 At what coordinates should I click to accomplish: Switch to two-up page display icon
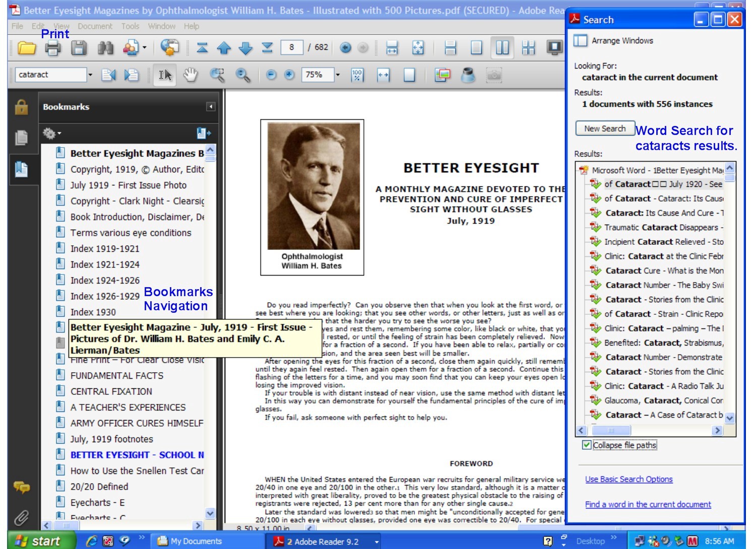click(502, 48)
